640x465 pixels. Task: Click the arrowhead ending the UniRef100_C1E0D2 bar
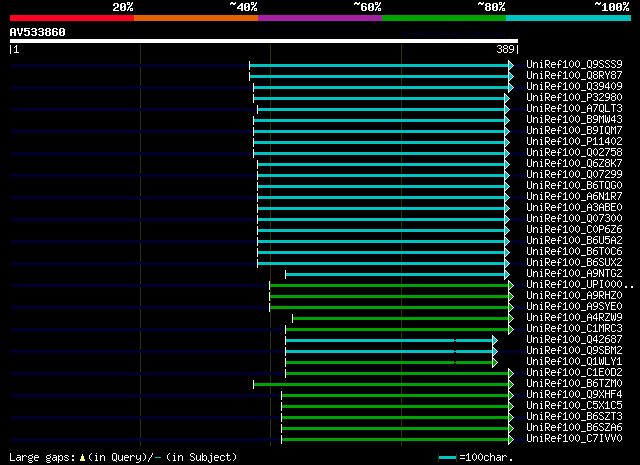point(511,374)
